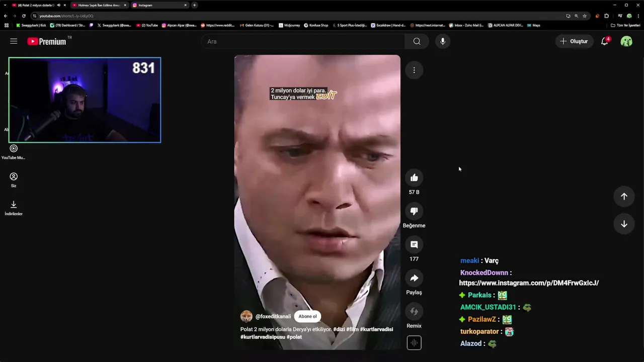
Task: Open the Chrome profile avatar
Action: (629, 16)
